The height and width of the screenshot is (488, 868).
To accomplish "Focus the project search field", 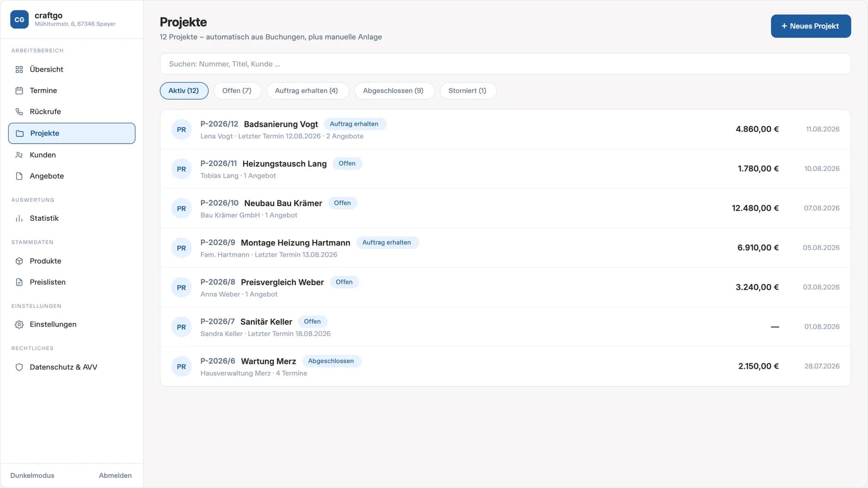I will coord(505,64).
